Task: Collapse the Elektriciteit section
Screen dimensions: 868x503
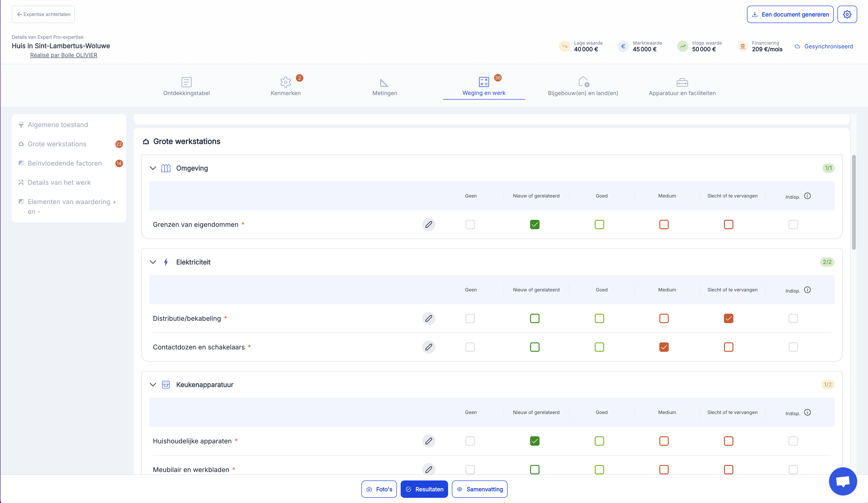Action: tap(153, 262)
